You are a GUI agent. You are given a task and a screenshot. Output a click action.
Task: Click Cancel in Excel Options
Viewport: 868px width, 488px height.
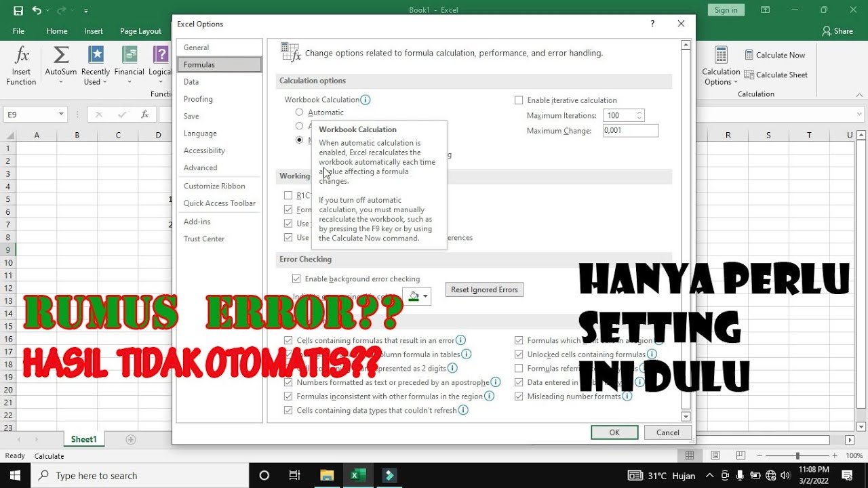667,432
